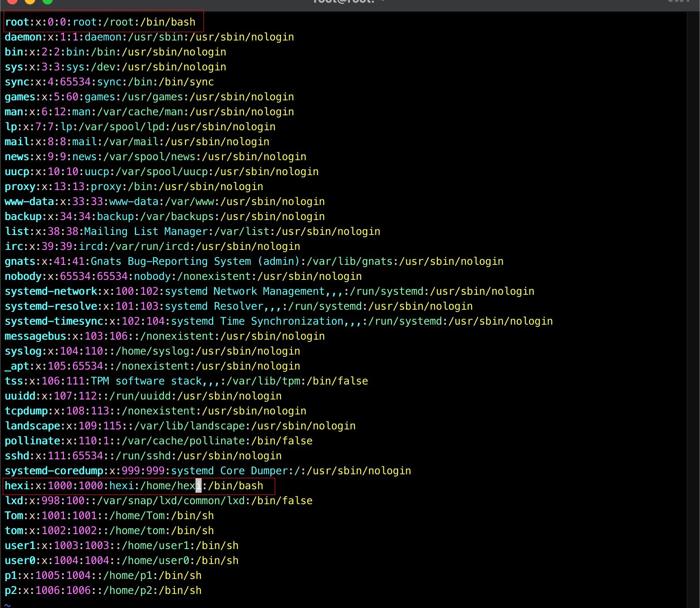Image resolution: width=700 pixels, height=608 pixels.
Task: Click the Mailing List Manager entry
Action: 192,231
